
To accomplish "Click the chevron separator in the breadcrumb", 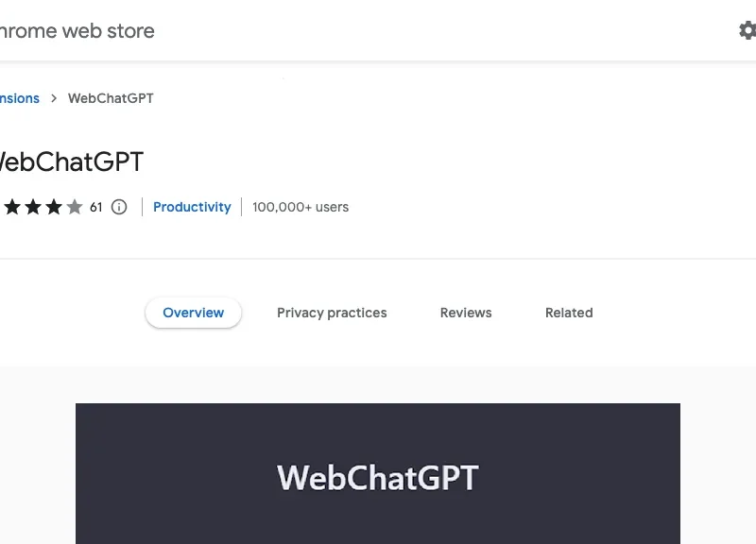I will tap(53, 98).
